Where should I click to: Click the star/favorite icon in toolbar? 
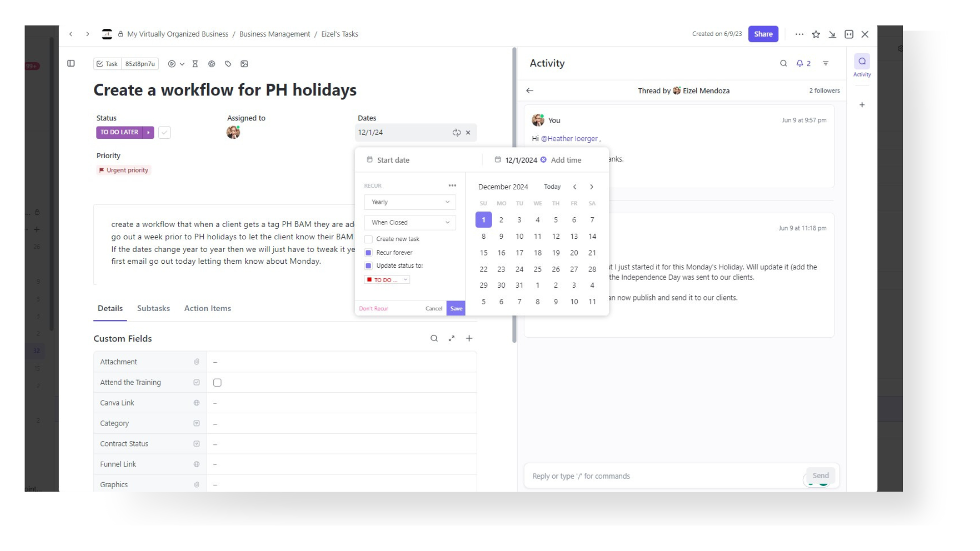(816, 34)
